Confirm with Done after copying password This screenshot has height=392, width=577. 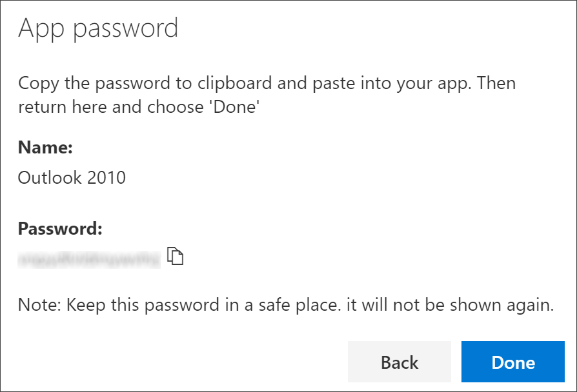click(512, 362)
